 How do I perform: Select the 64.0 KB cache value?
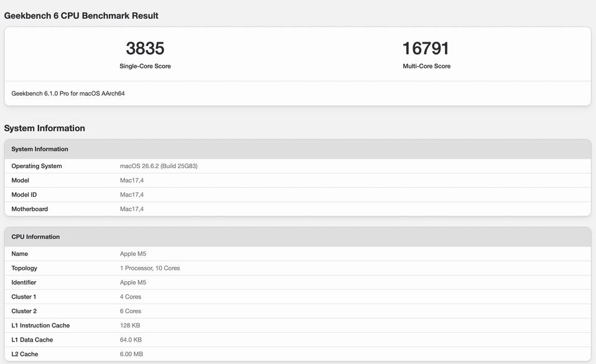(x=131, y=340)
